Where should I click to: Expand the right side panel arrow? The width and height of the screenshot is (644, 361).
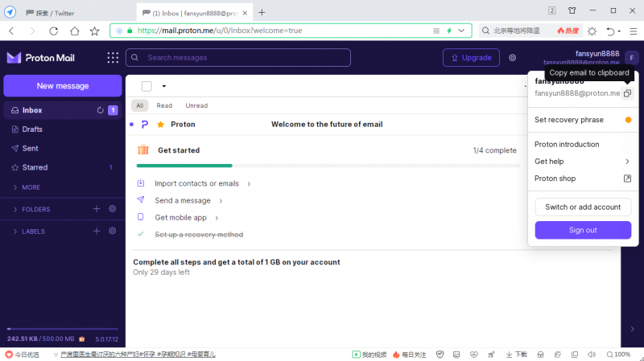coord(632,329)
